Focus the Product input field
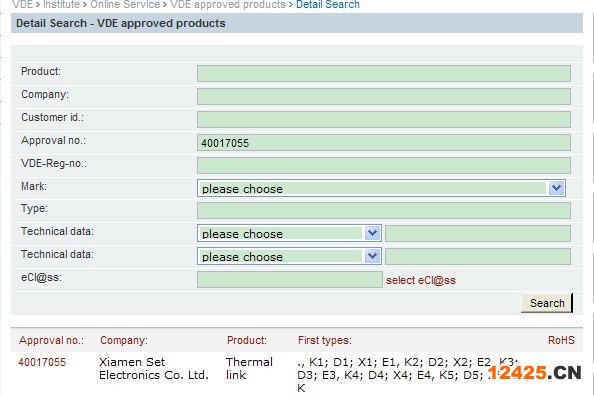594x395 pixels. pos(384,73)
